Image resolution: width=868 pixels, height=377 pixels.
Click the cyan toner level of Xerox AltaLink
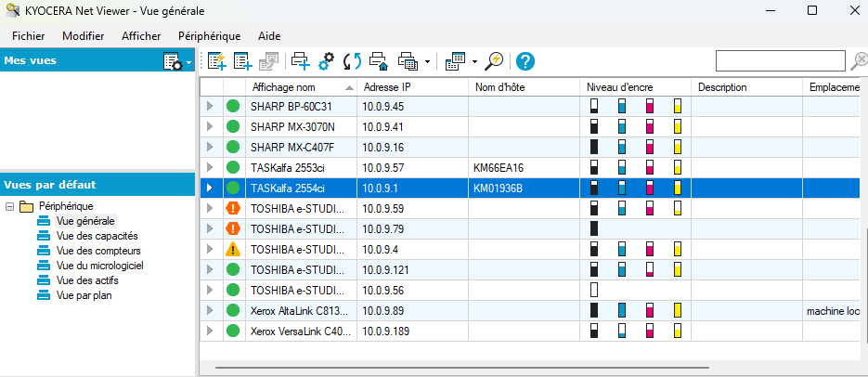622,310
